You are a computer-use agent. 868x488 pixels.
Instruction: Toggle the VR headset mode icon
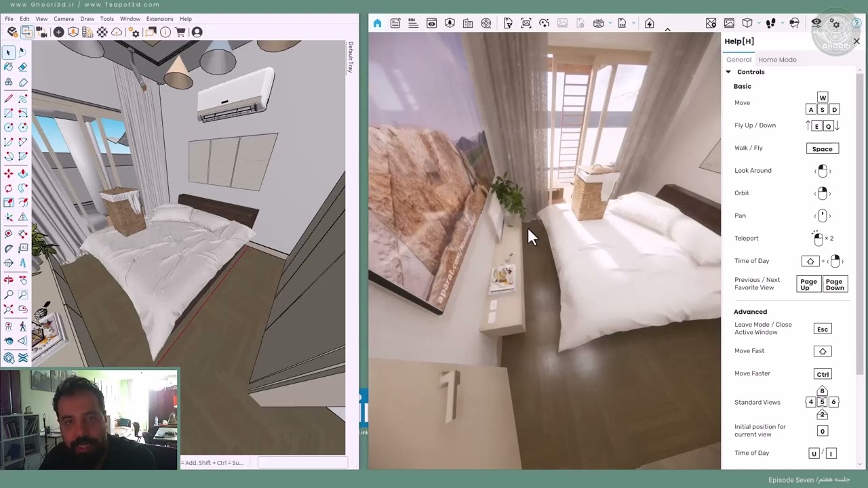point(794,23)
